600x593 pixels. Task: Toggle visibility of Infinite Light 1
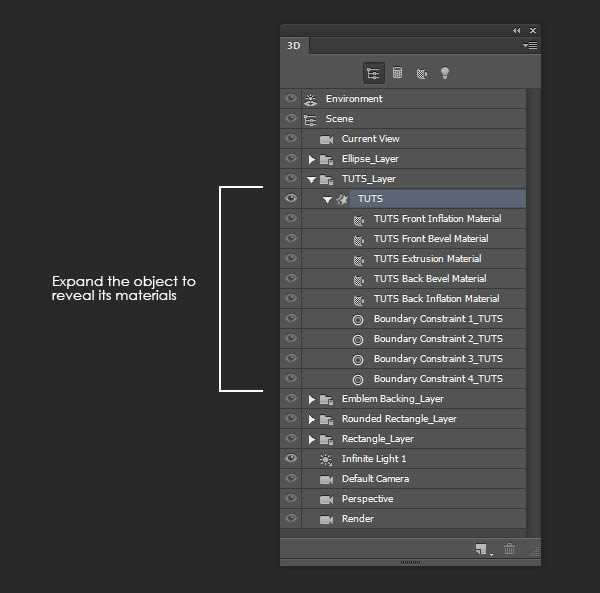click(x=291, y=458)
